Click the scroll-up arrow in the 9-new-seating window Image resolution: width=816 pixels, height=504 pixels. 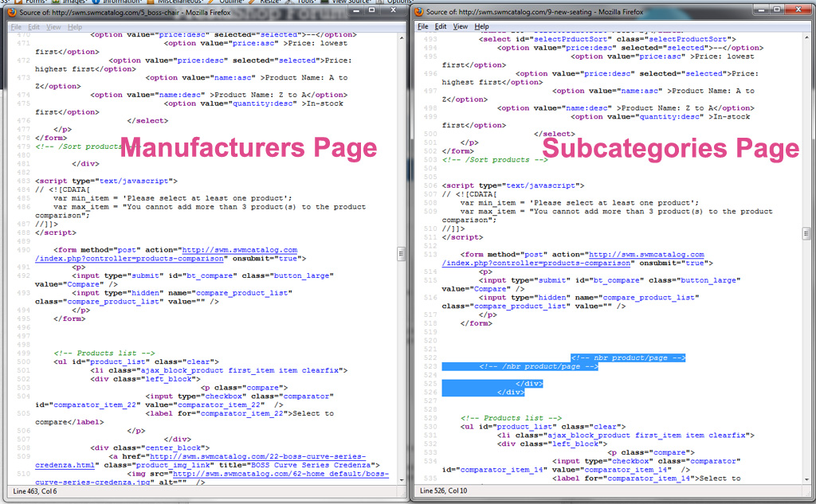pos(806,38)
